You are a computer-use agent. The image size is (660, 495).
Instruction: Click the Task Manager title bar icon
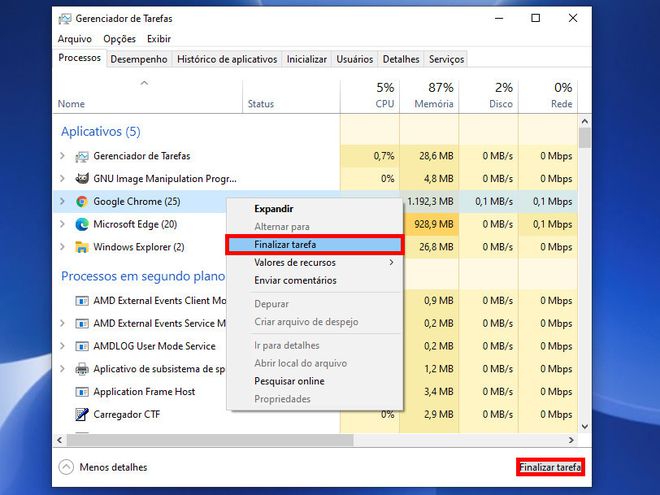pyautogui.click(x=65, y=19)
